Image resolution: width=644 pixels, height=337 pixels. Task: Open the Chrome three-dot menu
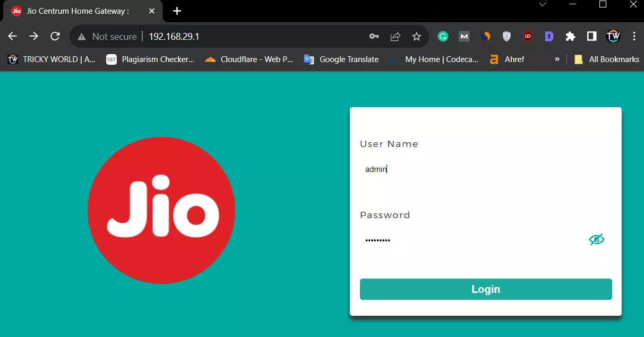[x=634, y=36]
